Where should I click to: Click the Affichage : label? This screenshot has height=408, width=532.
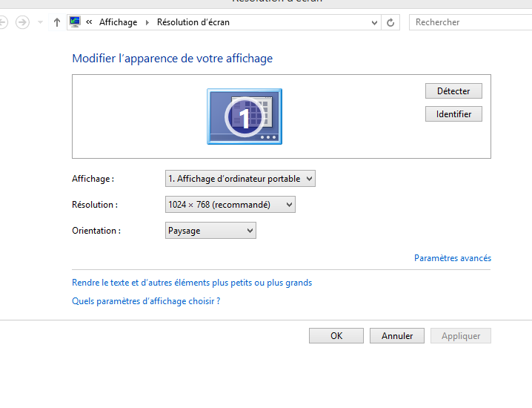point(93,179)
